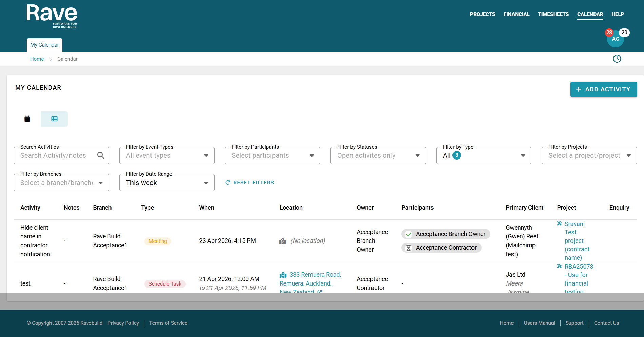
Task: Click Reset Filters
Action: click(249, 183)
